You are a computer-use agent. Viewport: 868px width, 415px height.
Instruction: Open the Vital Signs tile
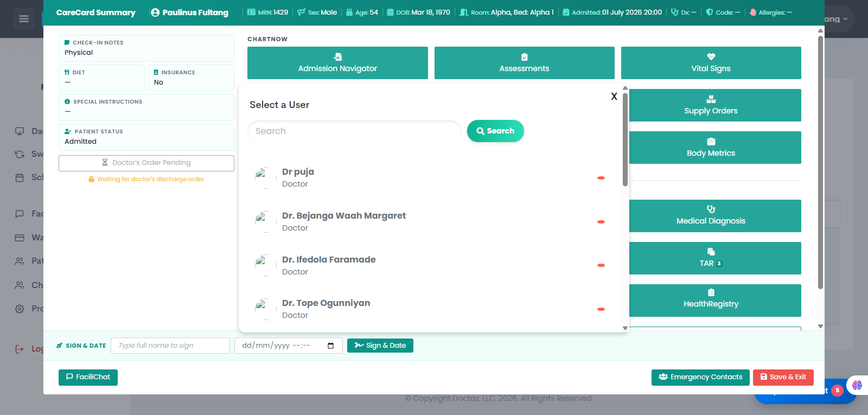711,63
